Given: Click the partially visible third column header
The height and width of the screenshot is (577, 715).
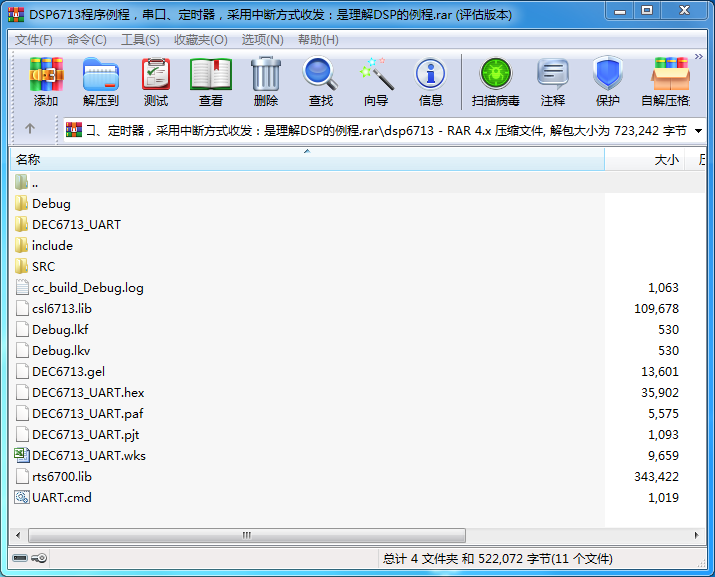Looking at the screenshot, I should click(696, 160).
